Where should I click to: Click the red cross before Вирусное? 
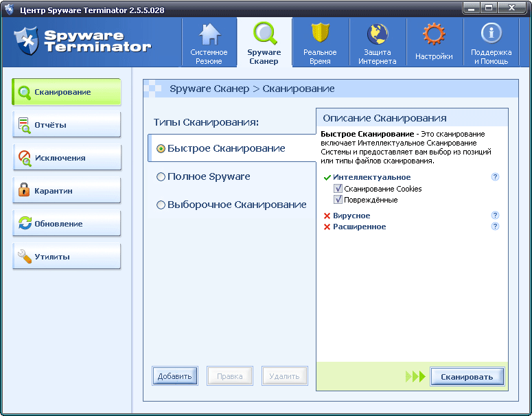click(x=327, y=216)
